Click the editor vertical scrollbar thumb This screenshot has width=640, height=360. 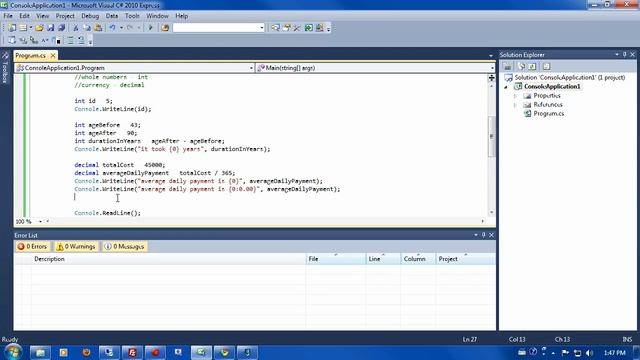(491, 136)
